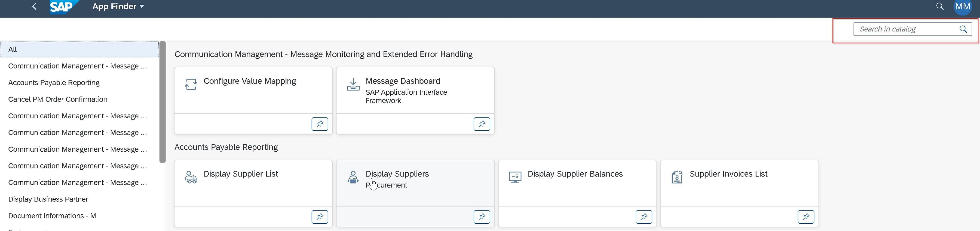Open the Message Dashboard app
Image resolution: width=980 pixels, height=231 pixels.
click(403, 81)
